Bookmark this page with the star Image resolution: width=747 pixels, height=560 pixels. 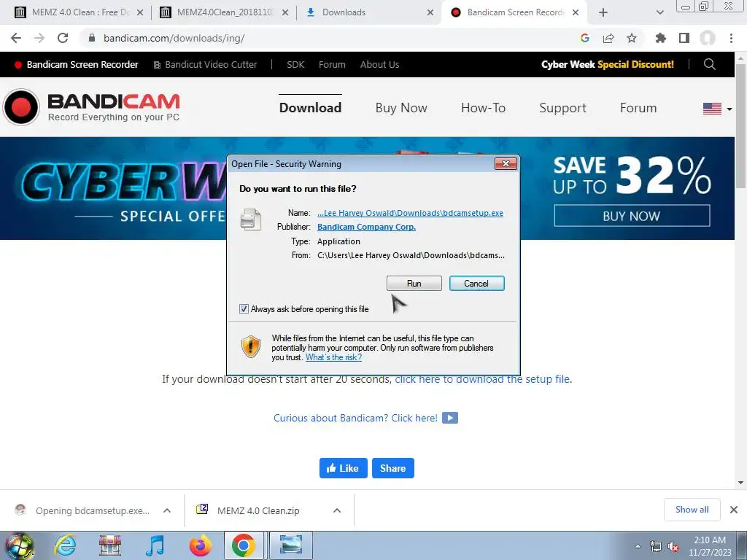632,38
